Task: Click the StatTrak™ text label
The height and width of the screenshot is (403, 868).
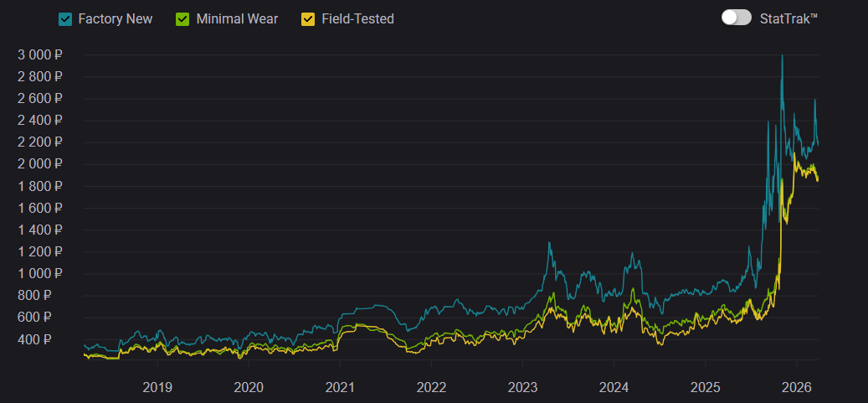Action: [788, 18]
